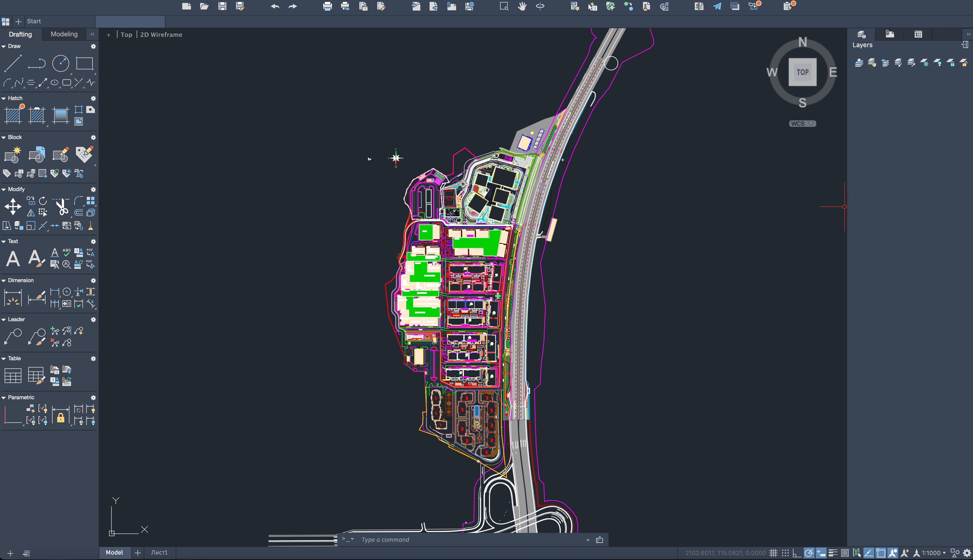Open the annotation scale 1:1000 dropdown
The width and height of the screenshot is (973, 560).
tap(933, 553)
